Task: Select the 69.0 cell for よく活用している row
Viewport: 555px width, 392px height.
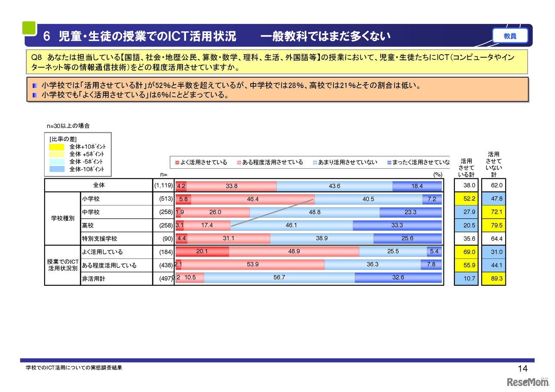Action: [x=466, y=252]
